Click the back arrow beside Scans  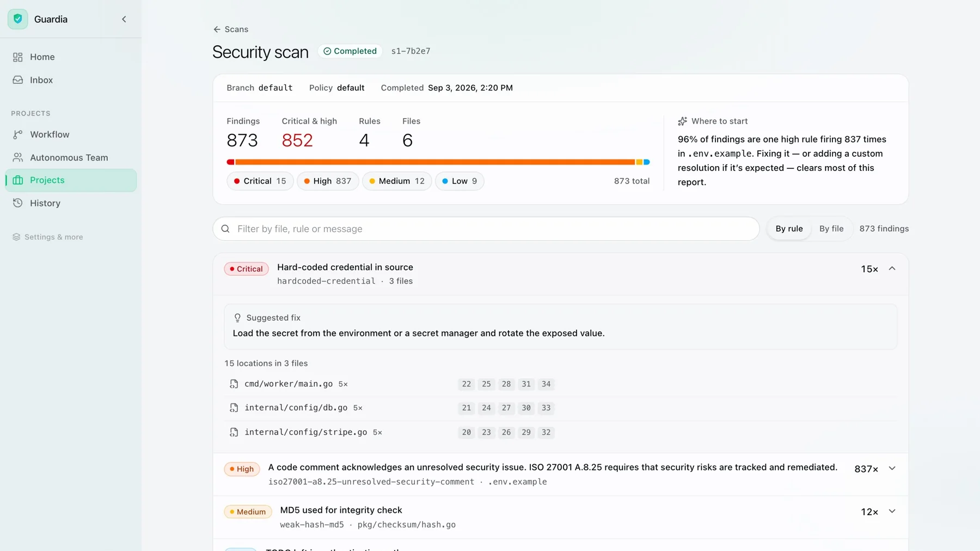pos(217,29)
